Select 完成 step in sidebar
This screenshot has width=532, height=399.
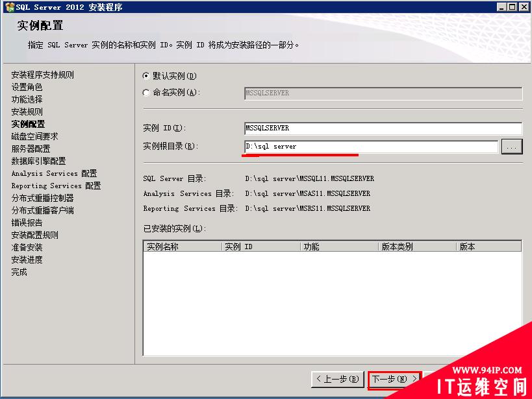point(19,272)
